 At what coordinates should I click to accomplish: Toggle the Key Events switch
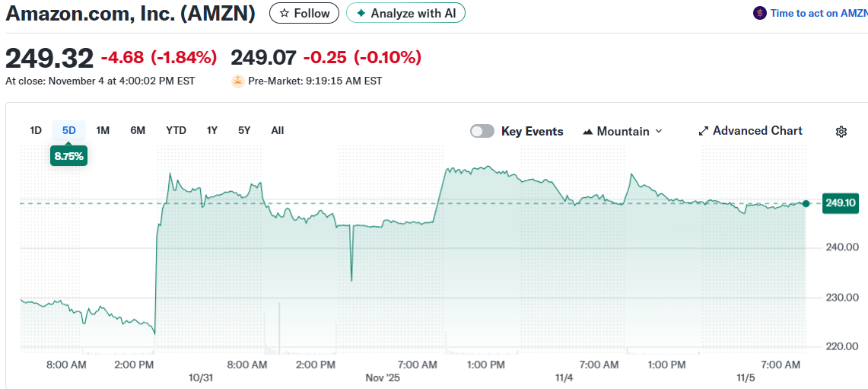482,131
